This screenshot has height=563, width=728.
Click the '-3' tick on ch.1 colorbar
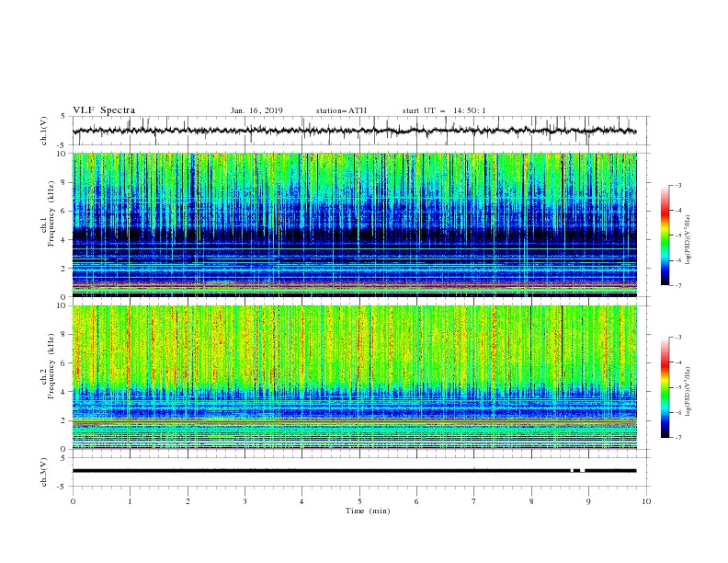click(677, 185)
